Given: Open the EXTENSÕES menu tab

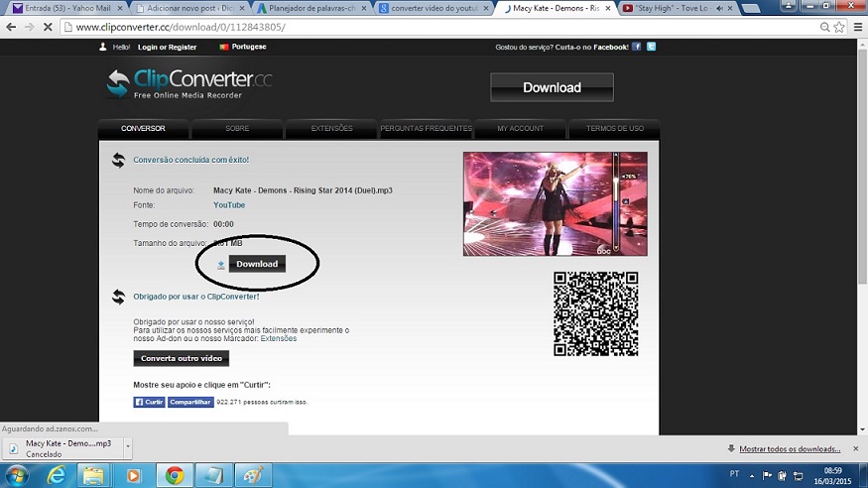Looking at the screenshot, I should tap(331, 128).
